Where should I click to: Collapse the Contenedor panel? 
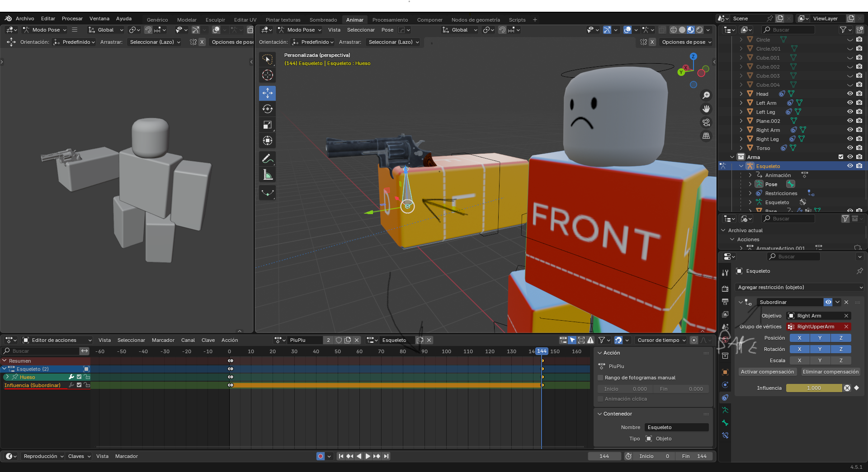coord(600,414)
